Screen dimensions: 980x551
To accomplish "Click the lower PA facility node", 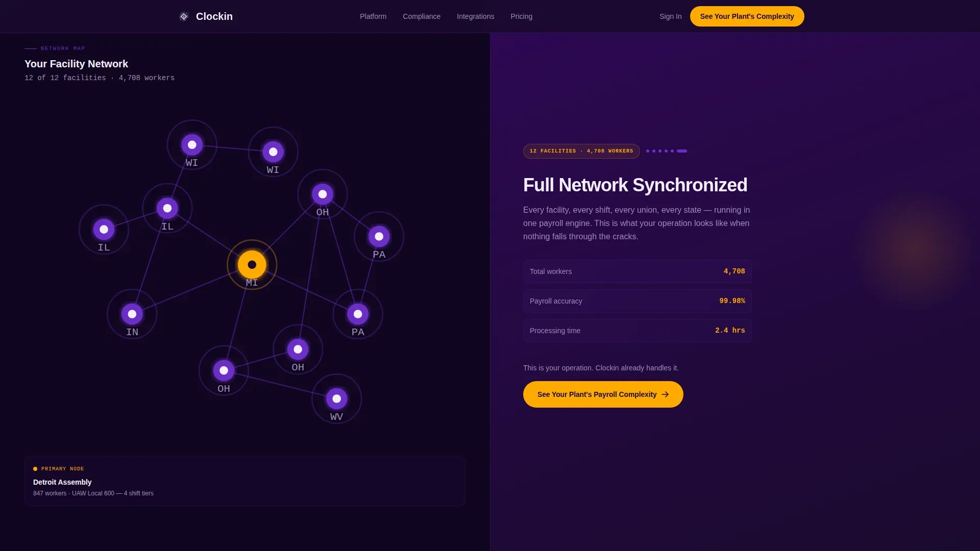I will pos(358,314).
